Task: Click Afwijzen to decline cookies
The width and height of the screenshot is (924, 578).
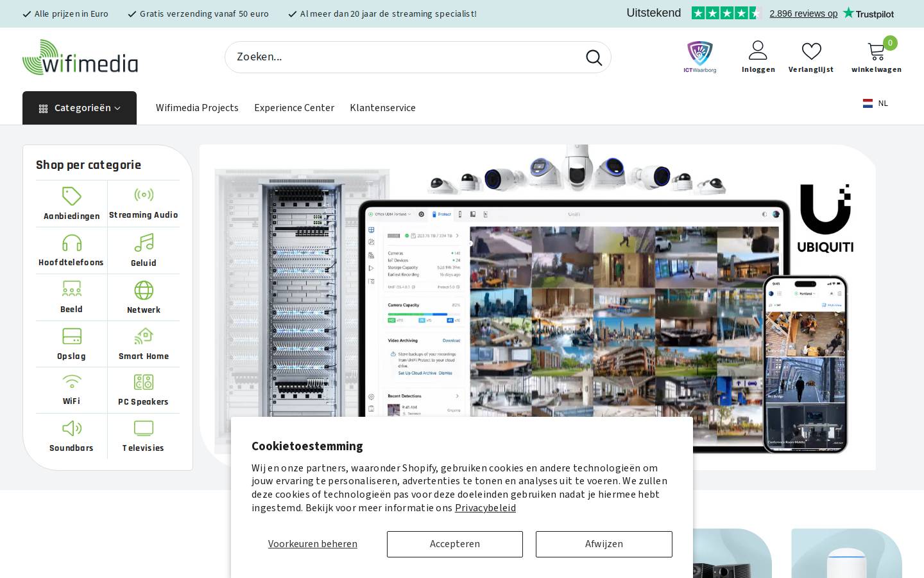Action: [x=604, y=544]
